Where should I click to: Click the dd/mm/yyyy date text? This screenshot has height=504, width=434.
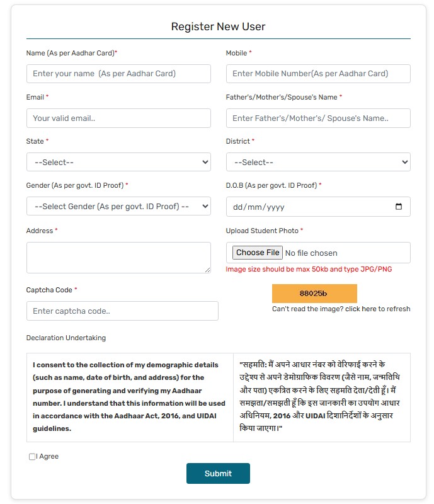(259, 207)
